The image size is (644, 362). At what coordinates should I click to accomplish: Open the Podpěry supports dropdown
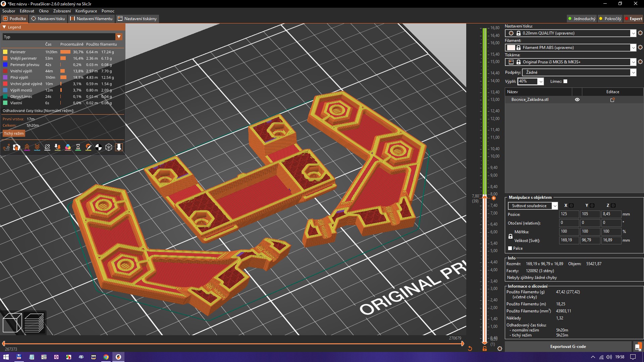click(x=633, y=72)
